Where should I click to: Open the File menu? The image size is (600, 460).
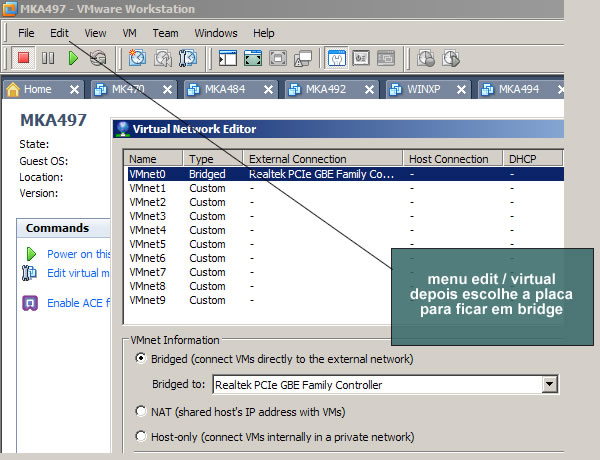tap(26, 33)
